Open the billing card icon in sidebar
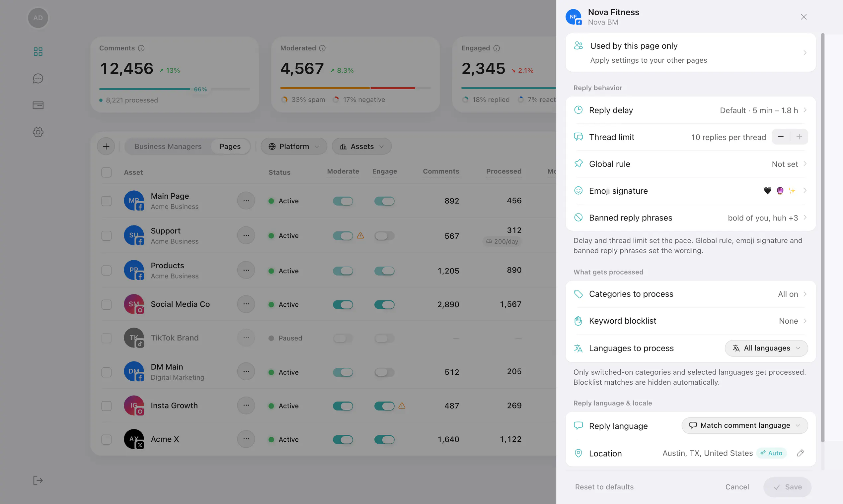This screenshot has height=504, width=843. pyautogui.click(x=38, y=105)
